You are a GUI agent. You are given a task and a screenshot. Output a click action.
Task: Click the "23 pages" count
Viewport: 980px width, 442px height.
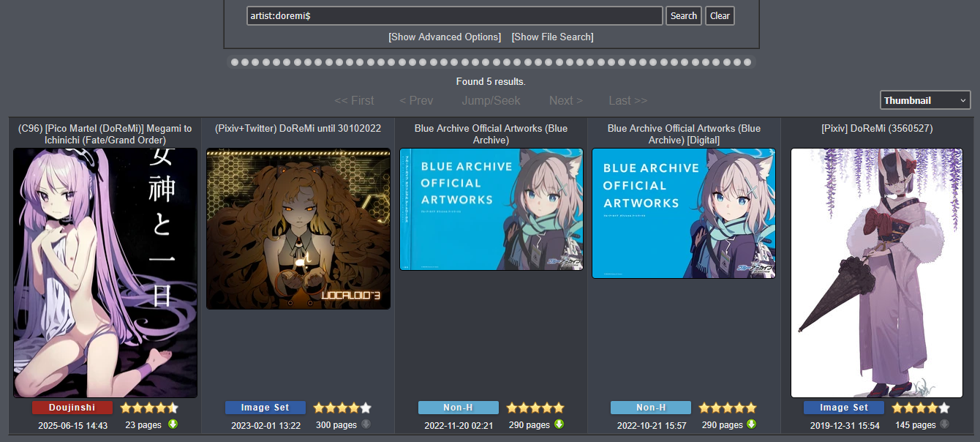click(x=144, y=424)
